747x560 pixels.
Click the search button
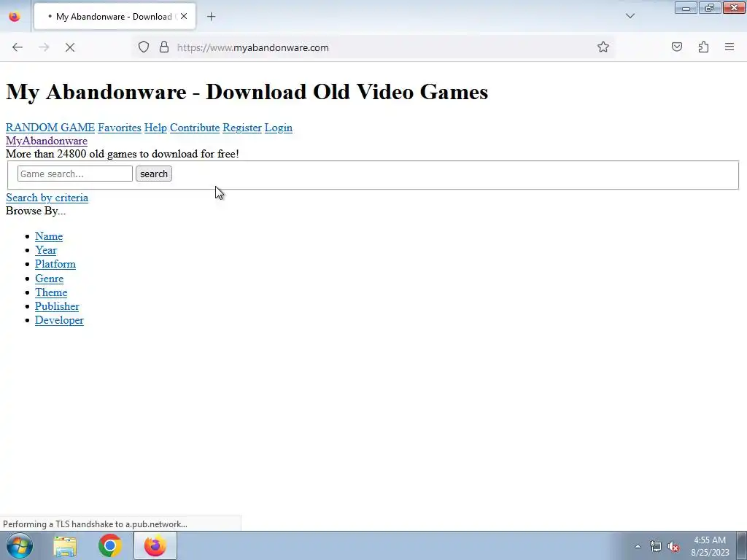[x=154, y=174]
